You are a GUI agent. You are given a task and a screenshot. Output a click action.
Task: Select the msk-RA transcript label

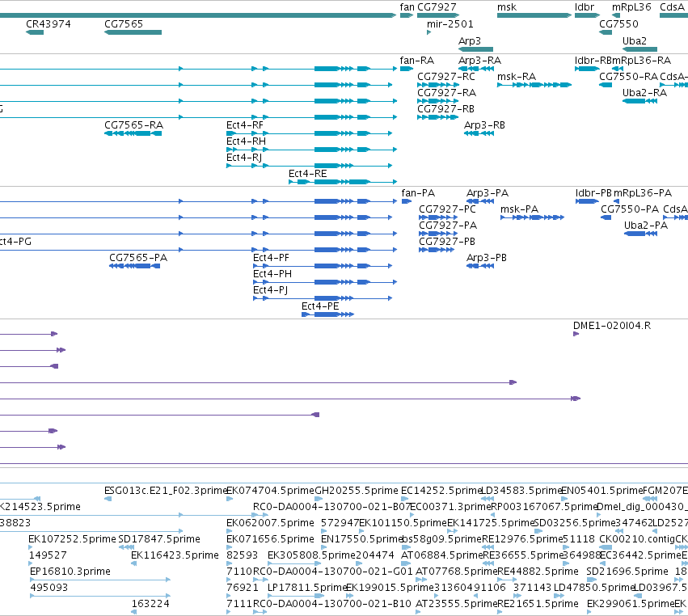(517, 76)
